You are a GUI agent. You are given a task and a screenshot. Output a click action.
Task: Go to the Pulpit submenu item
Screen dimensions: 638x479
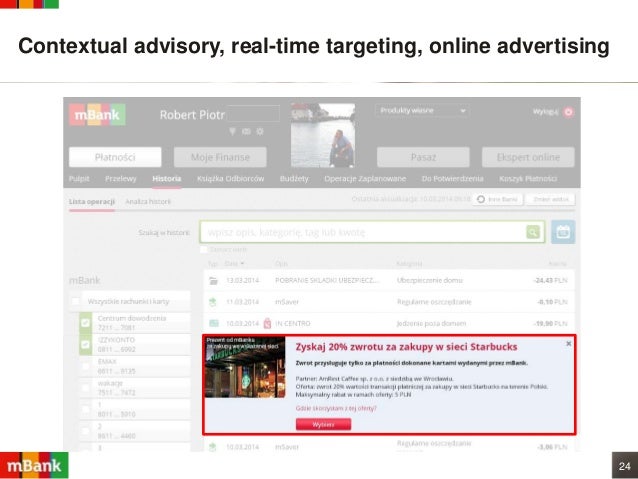point(79,179)
